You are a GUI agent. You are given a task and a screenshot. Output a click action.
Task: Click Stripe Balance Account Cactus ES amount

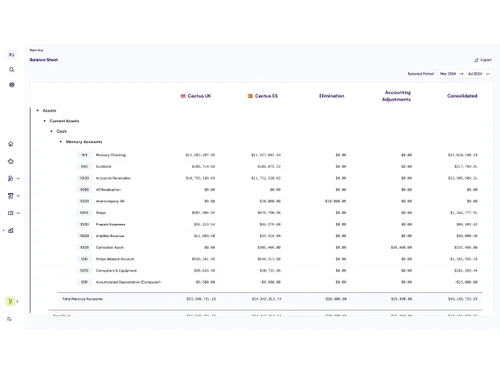pyautogui.click(x=269, y=259)
